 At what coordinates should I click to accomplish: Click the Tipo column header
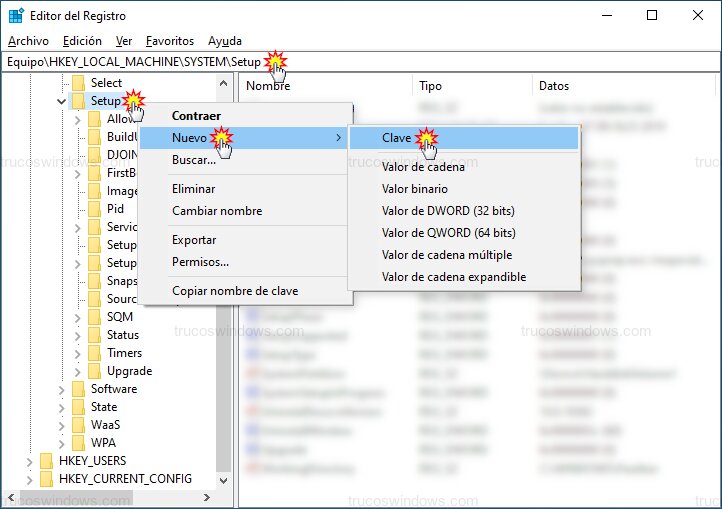(x=472, y=86)
